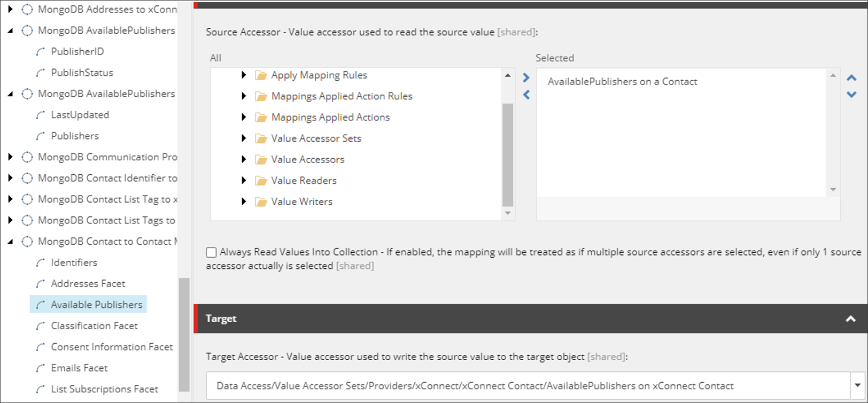Collapse the MongoDB Contact to Contact node
The width and height of the screenshot is (868, 403).
point(10,242)
